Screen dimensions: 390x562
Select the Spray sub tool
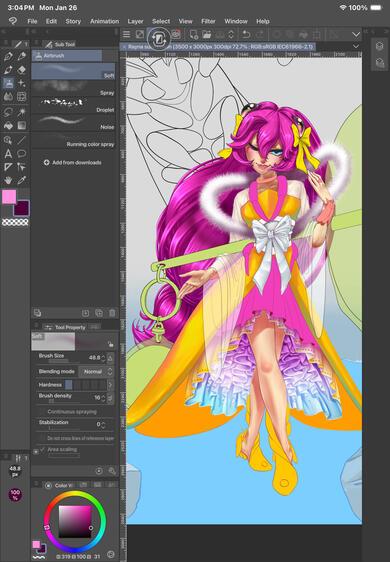[73, 89]
